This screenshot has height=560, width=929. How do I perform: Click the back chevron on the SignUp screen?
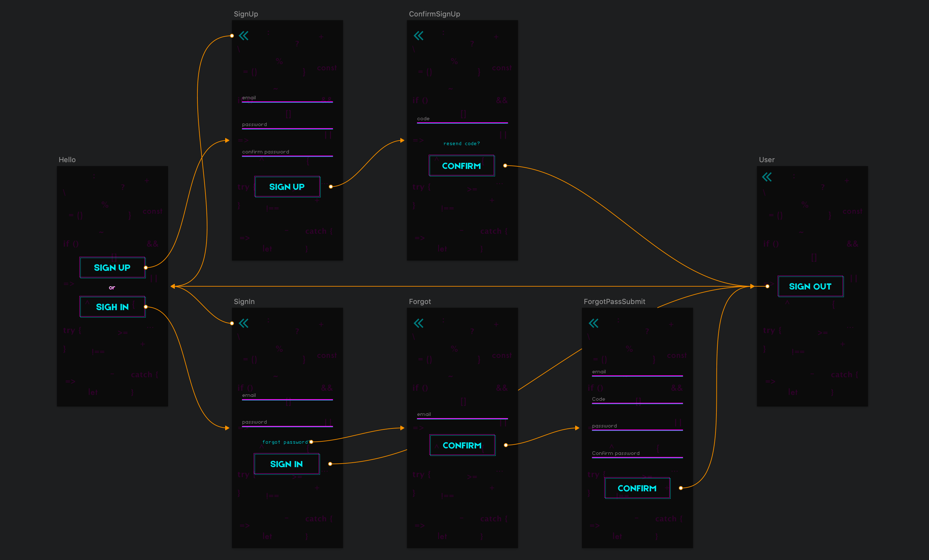click(x=244, y=35)
